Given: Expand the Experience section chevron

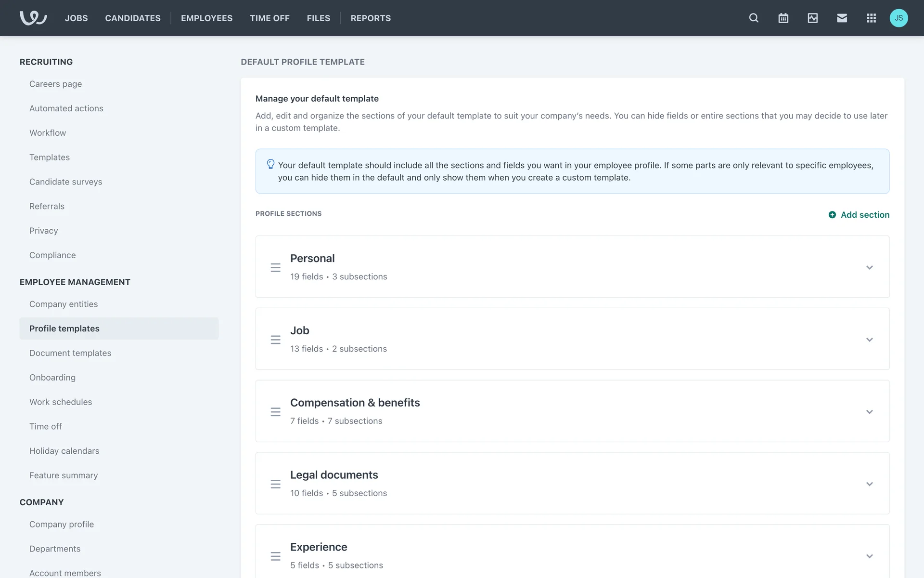Looking at the screenshot, I should 869,556.
